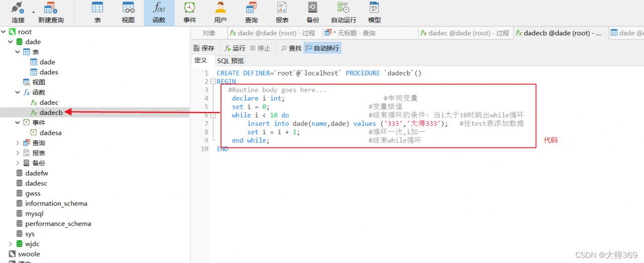Select the sys database
The width and height of the screenshot is (644, 263).
(x=30, y=234)
